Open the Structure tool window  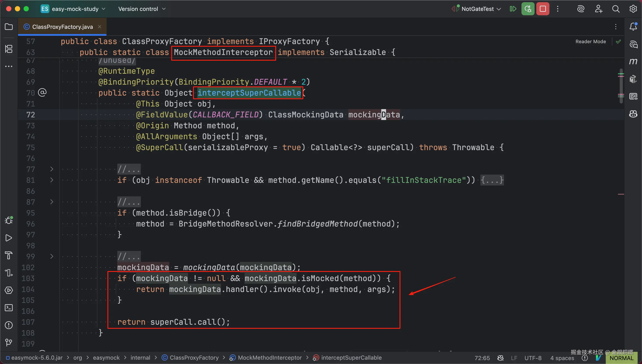point(9,49)
